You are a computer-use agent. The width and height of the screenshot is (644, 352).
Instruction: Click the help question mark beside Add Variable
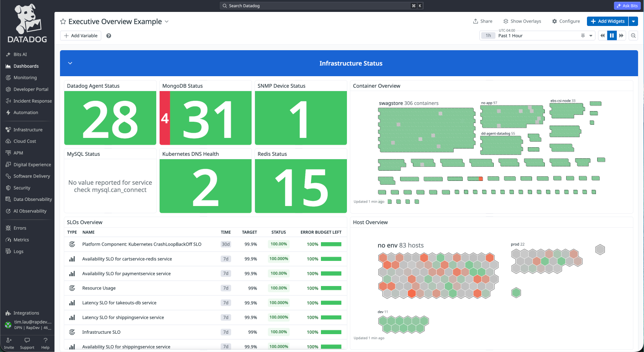(109, 36)
